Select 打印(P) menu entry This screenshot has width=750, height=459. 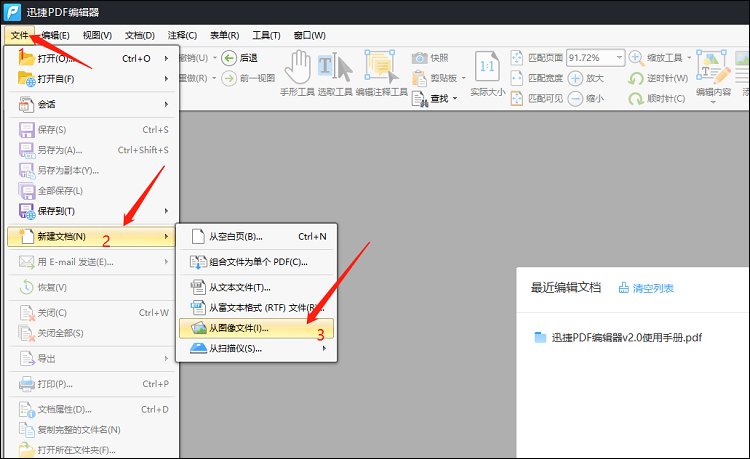(93, 384)
